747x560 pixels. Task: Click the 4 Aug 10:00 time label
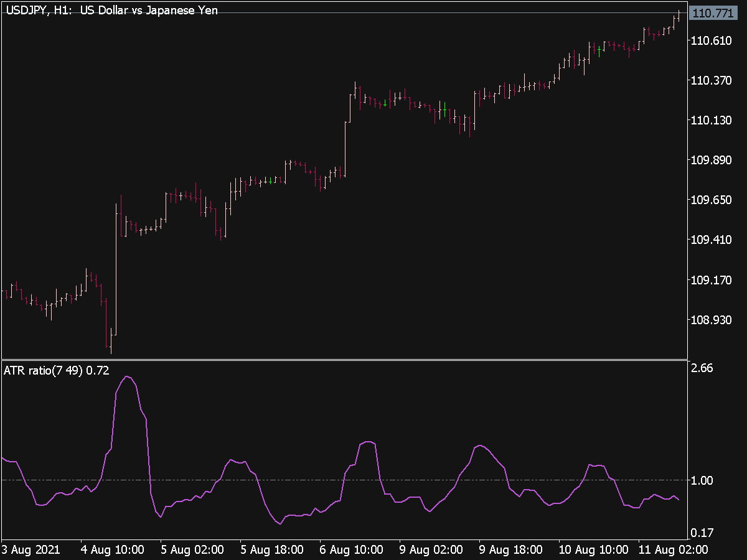tap(112, 550)
